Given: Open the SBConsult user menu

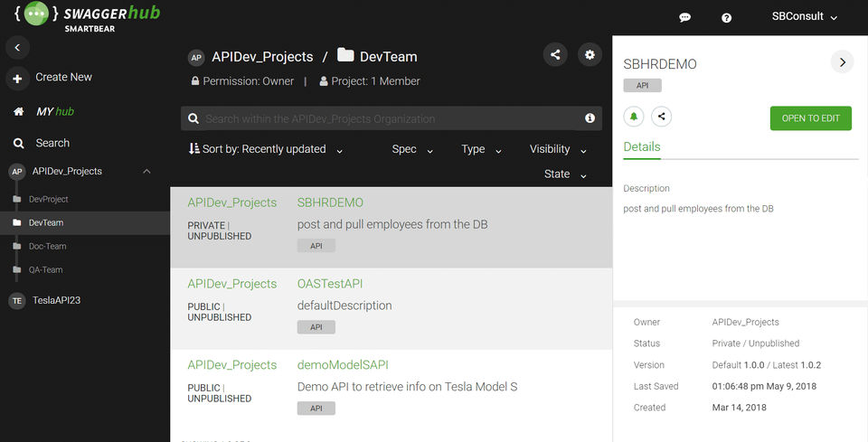Looking at the screenshot, I should tap(804, 17).
